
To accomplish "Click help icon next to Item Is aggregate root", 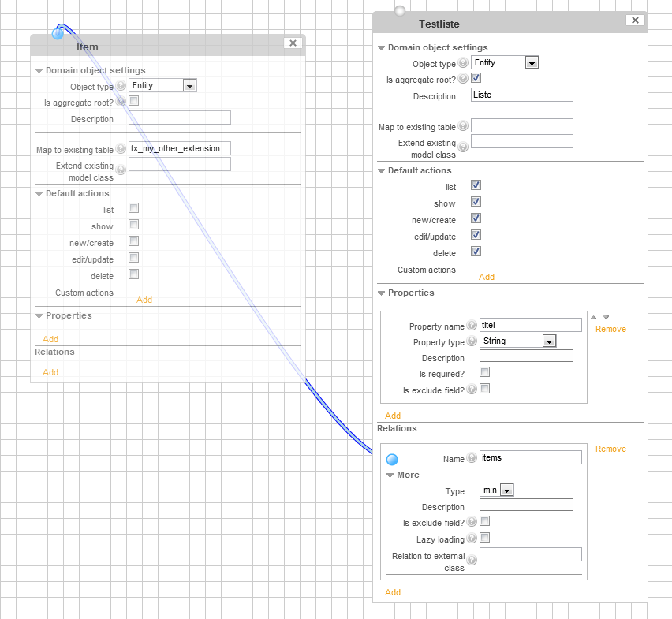I will point(121,101).
